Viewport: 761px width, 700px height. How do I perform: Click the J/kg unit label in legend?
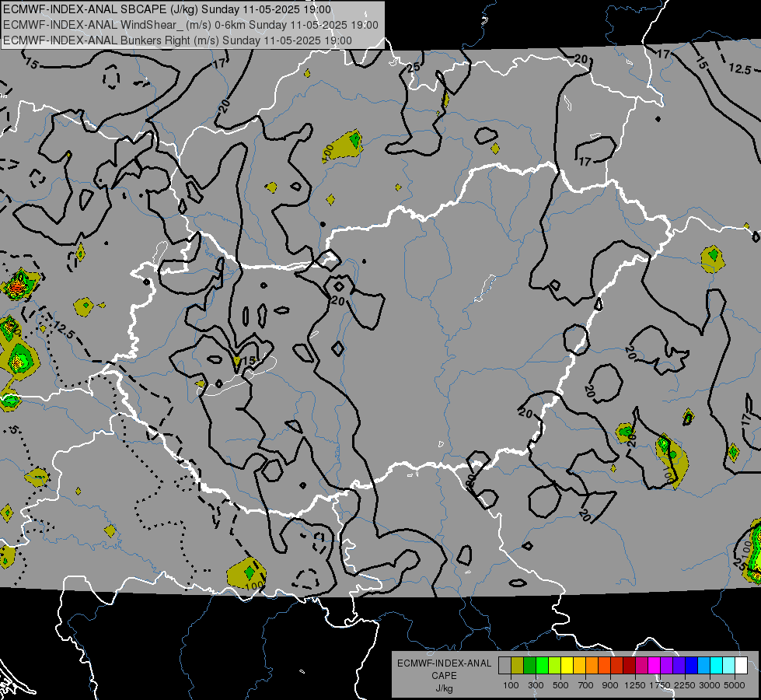pyautogui.click(x=445, y=689)
